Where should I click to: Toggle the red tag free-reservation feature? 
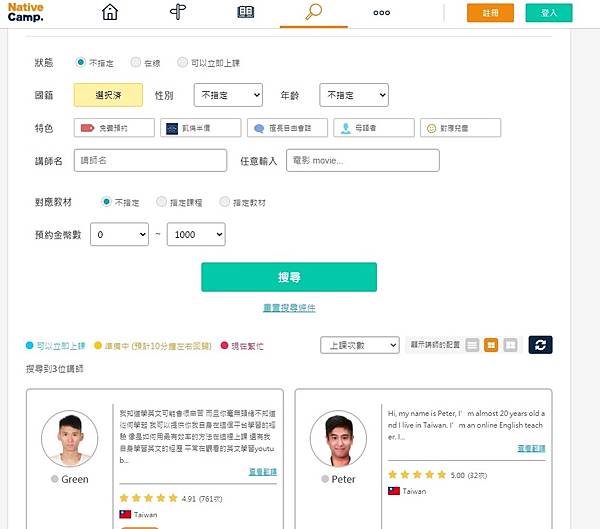pos(114,128)
